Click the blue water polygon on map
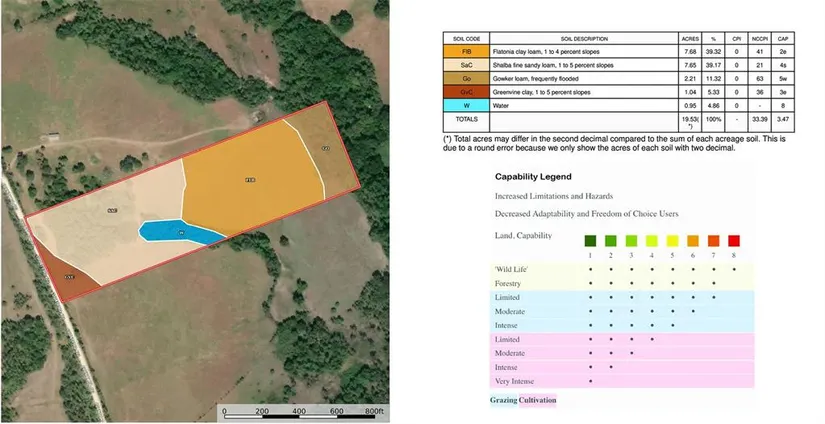The height and width of the screenshot is (424, 825). click(180, 231)
